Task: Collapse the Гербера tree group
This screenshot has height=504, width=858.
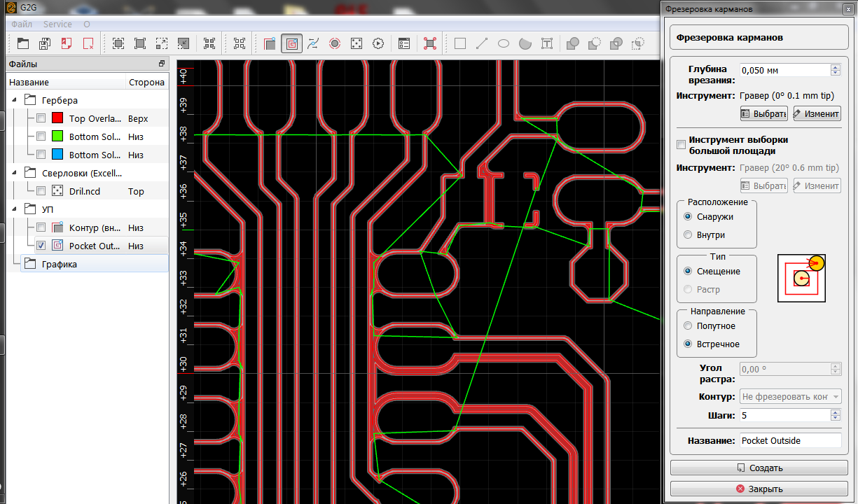Action: pos(15,100)
